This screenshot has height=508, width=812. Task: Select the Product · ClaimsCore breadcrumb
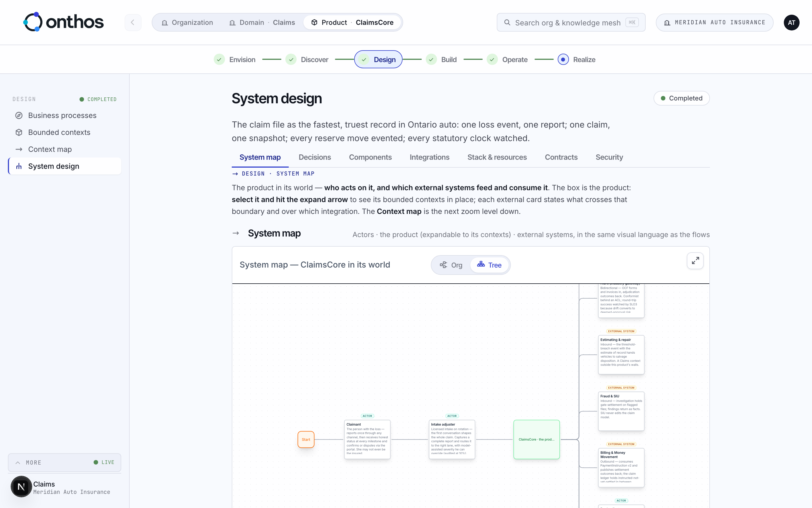click(352, 23)
